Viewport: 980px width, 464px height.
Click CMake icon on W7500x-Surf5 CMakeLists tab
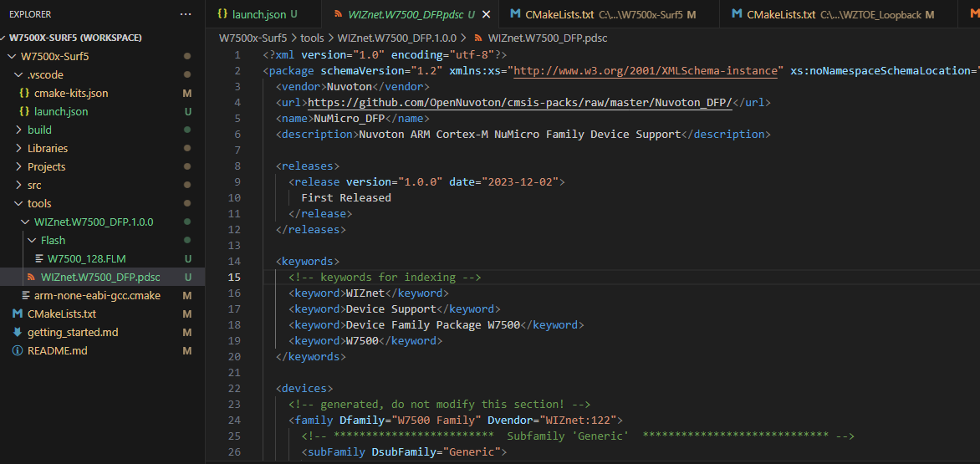515,13
